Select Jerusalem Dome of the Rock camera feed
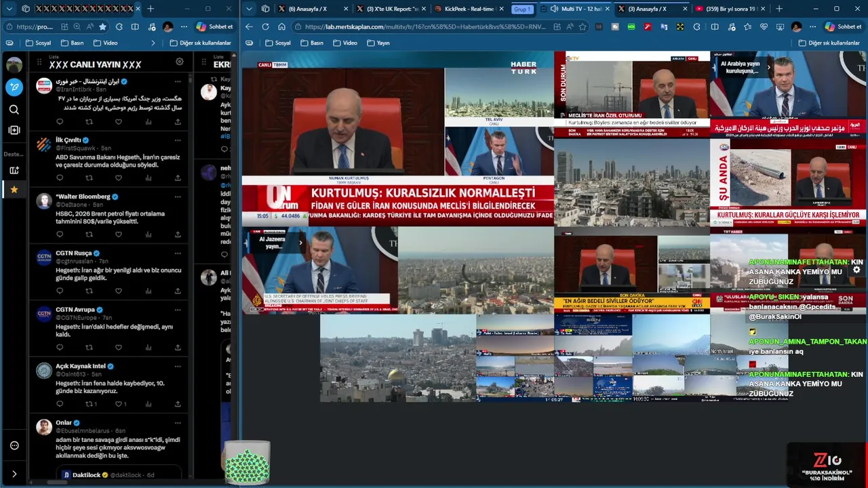The width and height of the screenshot is (868, 488). [398, 359]
